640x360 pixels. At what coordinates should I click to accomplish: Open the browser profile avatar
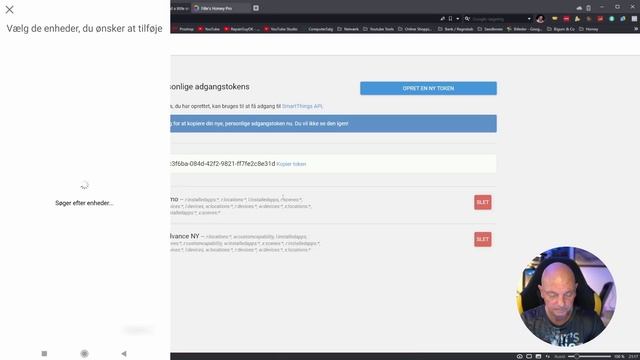tap(540, 19)
